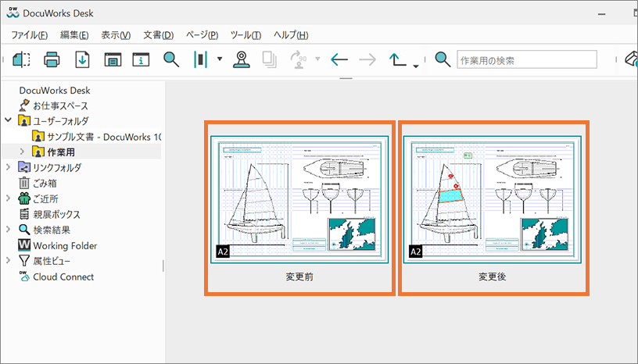Open the dropdown arrow beside the binder icon
The image size is (638, 364).
pyautogui.click(x=220, y=59)
